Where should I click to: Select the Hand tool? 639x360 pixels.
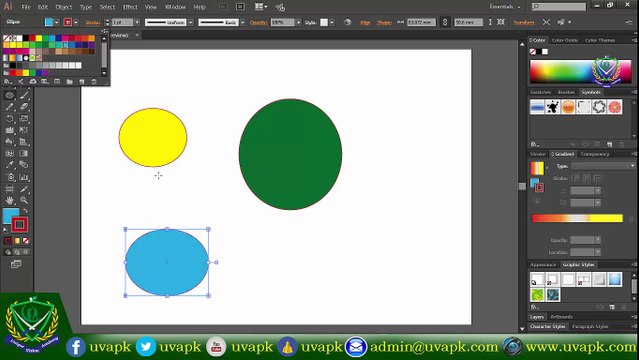coord(10,200)
